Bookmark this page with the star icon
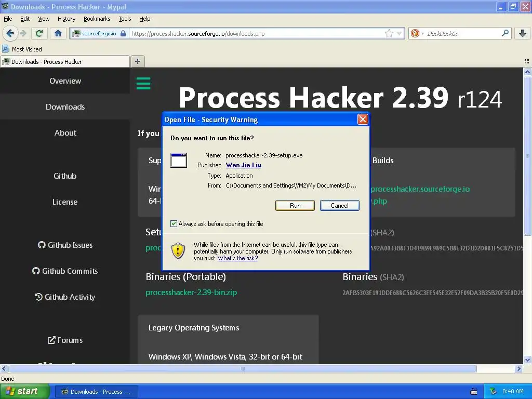The height and width of the screenshot is (399, 532). pyautogui.click(x=389, y=33)
